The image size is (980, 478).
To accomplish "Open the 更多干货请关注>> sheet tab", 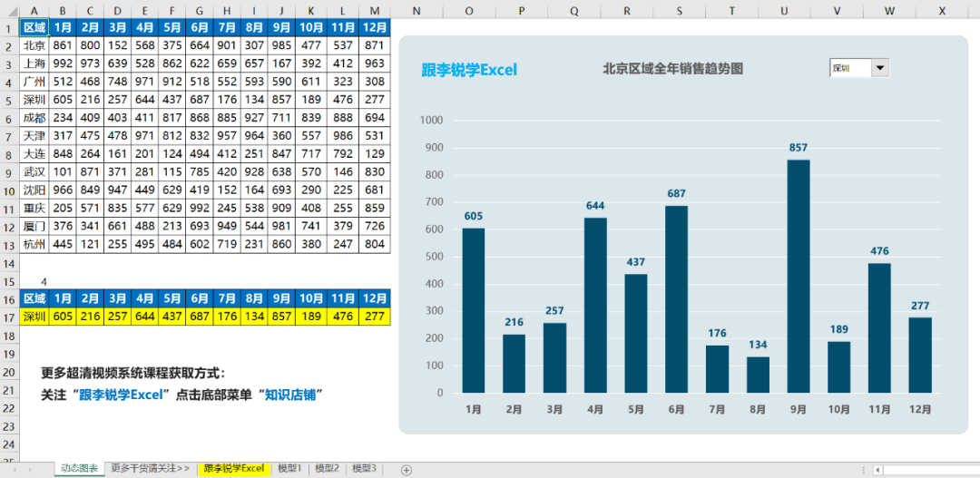I will pos(150,468).
